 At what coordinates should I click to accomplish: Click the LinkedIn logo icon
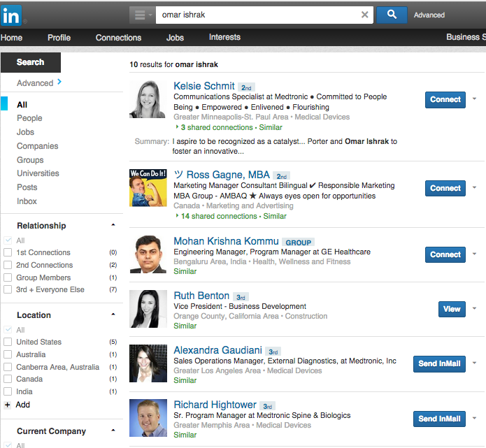click(11, 15)
